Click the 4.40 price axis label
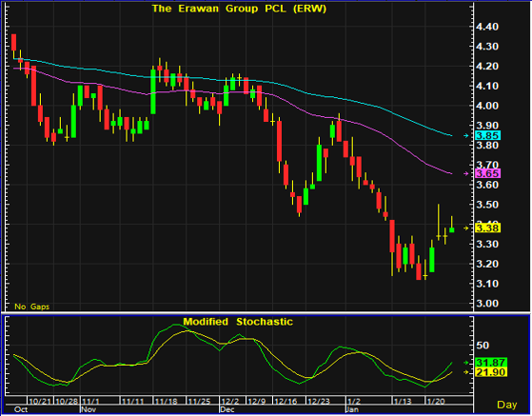Viewport: 532px width, 416px height. (487, 27)
